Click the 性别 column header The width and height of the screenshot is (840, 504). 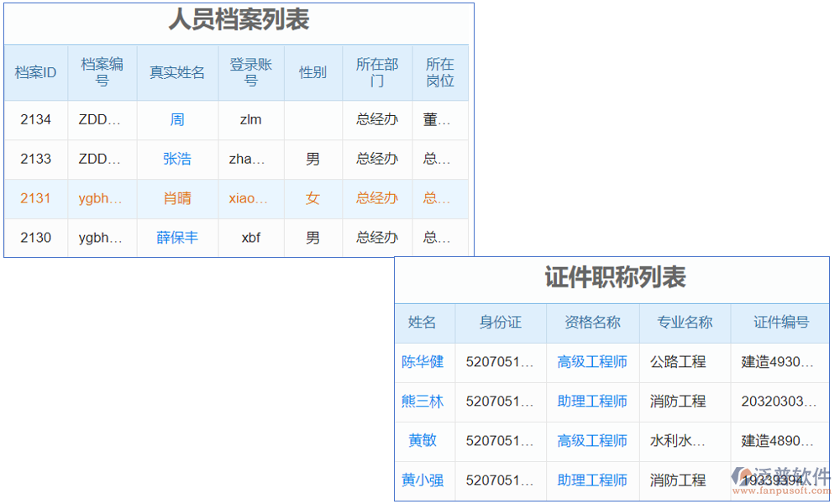tap(312, 72)
